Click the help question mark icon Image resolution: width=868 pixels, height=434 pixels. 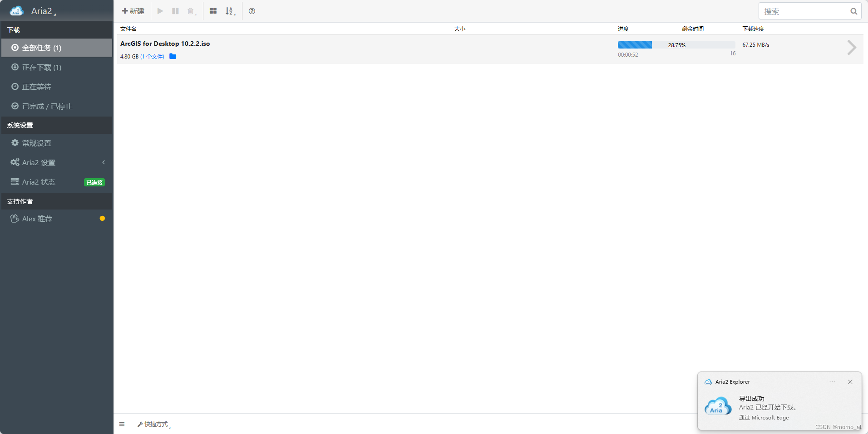(x=252, y=11)
